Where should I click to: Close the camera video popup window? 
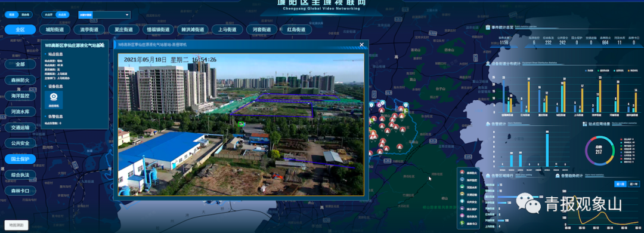click(361, 44)
